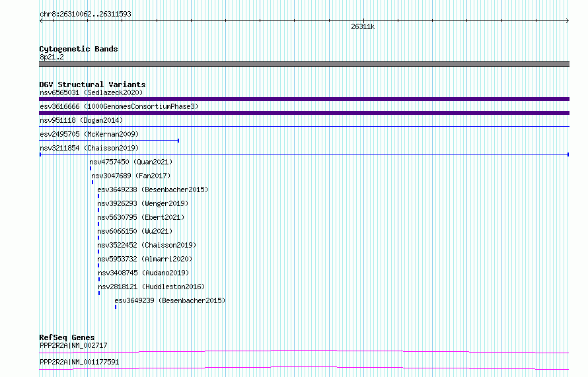Click the purple bar for nsv6565031
Viewport: 588px width, 377px height.
coord(304,99)
